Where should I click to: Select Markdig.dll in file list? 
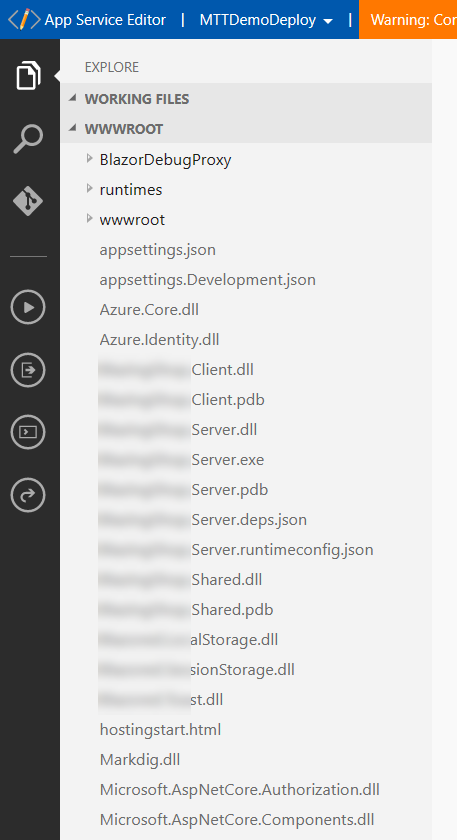click(140, 760)
